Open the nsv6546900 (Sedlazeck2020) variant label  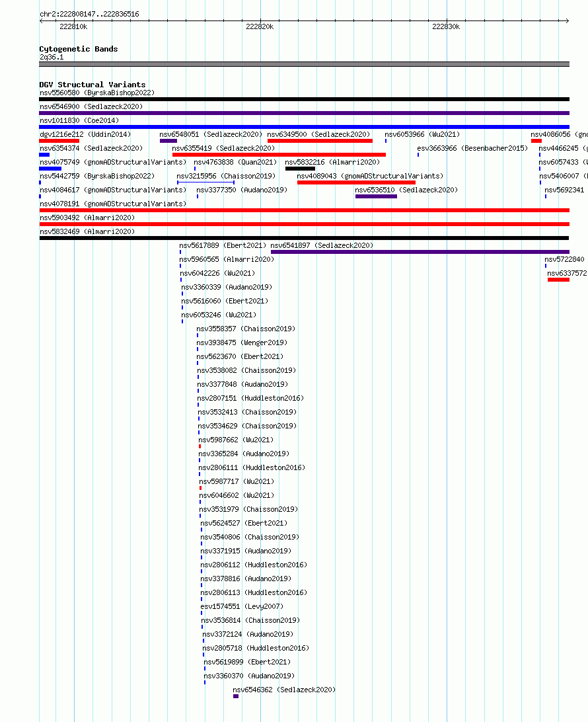click(91, 107)
